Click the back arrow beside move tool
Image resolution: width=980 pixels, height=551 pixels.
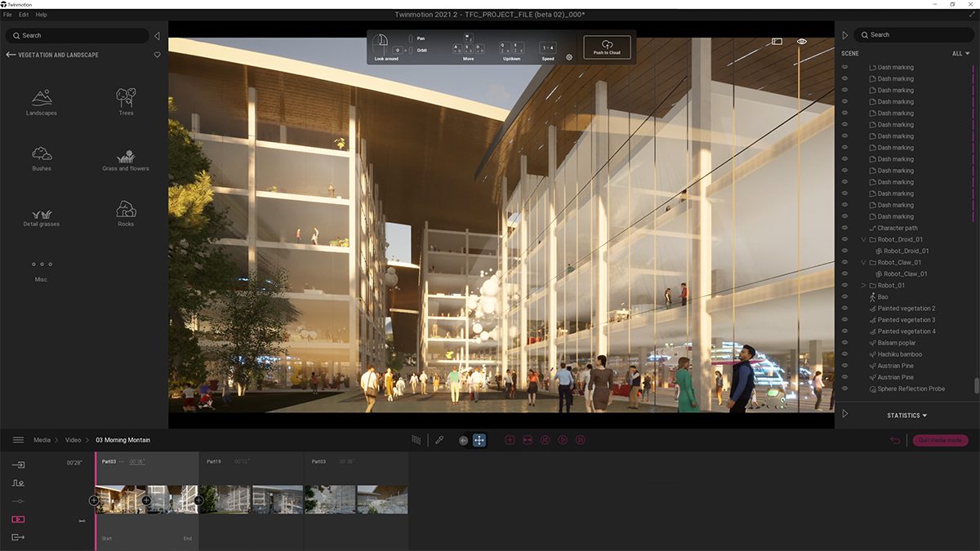point(463,440)
